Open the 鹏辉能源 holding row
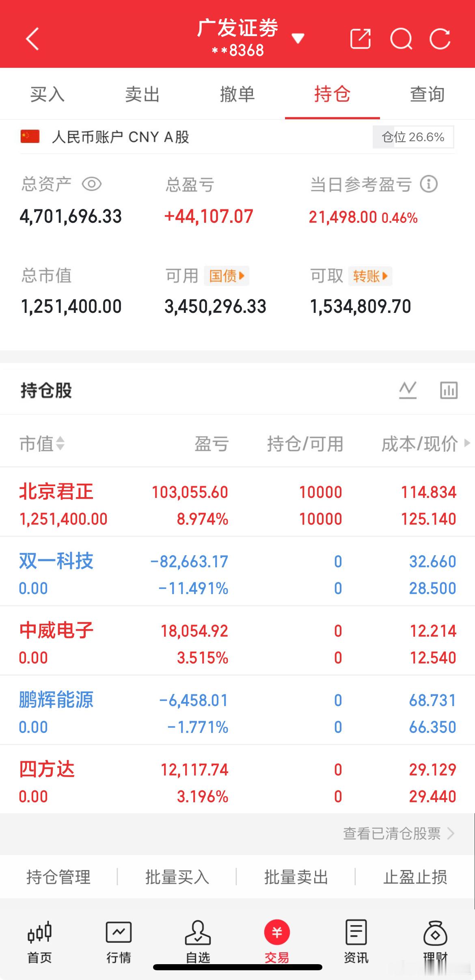This screenshot has height=980, width=475. point(237,710)
